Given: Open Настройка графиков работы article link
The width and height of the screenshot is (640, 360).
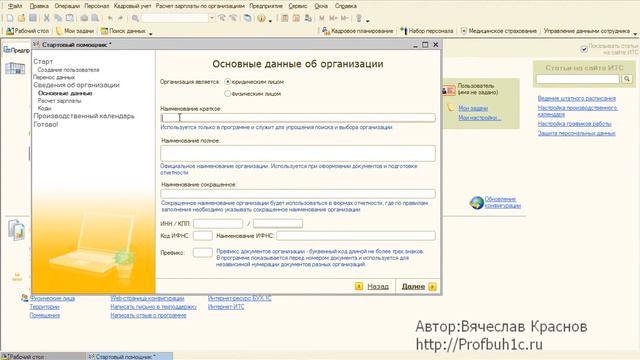Looking at the screenshot, I should (x=574, y=123).
